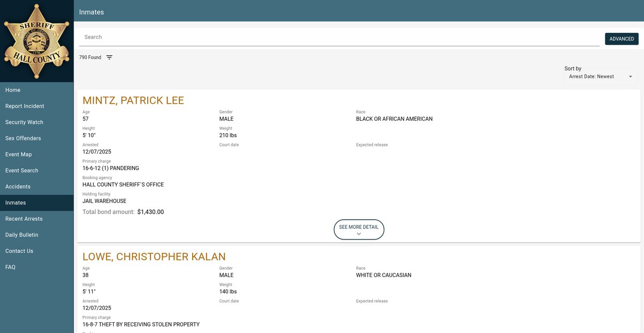644x333 pixels.
Task: Open the FAQ page
Action: point(36,267)
